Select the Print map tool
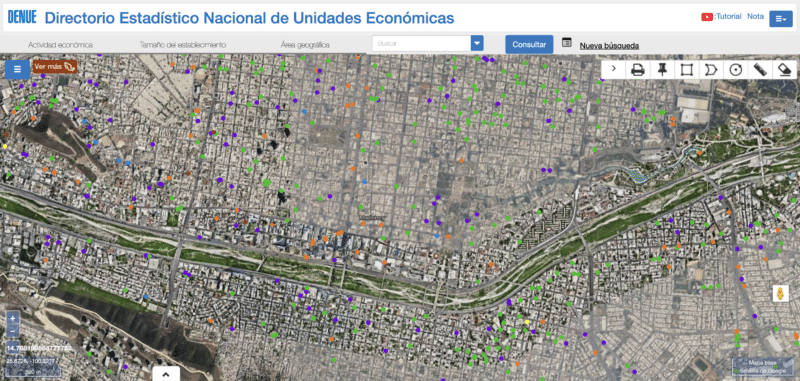The image size is (800, 381). 638,69
